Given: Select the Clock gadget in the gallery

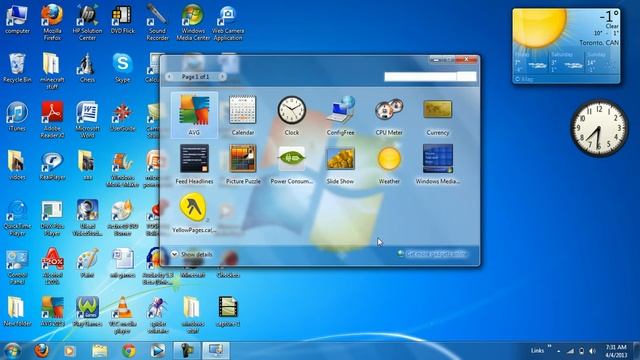Looking at the screenshot, I should point(291,115).
